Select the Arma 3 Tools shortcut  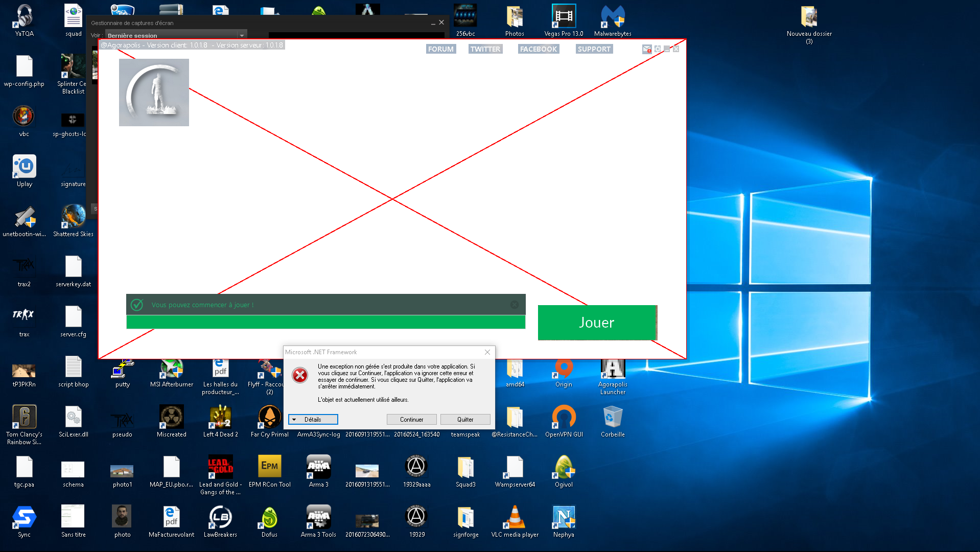[318, 522]
